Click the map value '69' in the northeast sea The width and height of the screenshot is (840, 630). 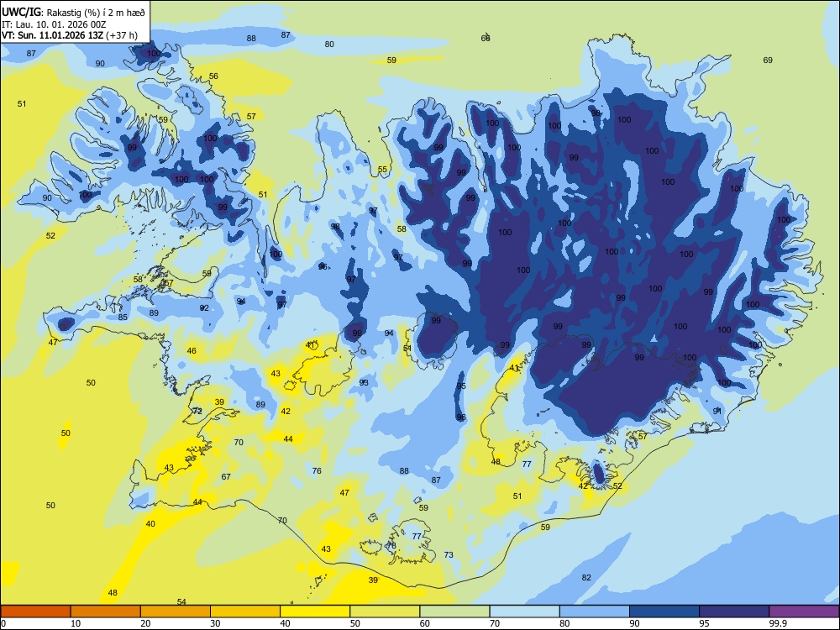768,60
